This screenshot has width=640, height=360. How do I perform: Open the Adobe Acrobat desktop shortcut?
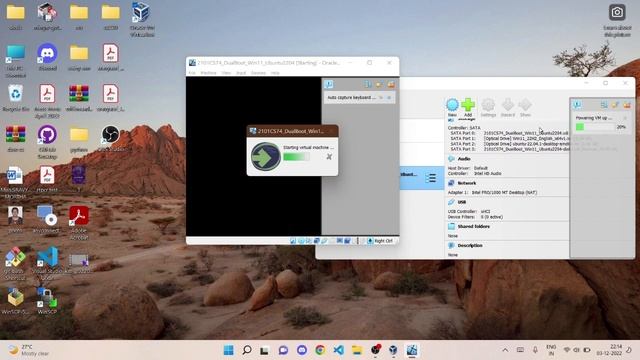coord(79,223)
